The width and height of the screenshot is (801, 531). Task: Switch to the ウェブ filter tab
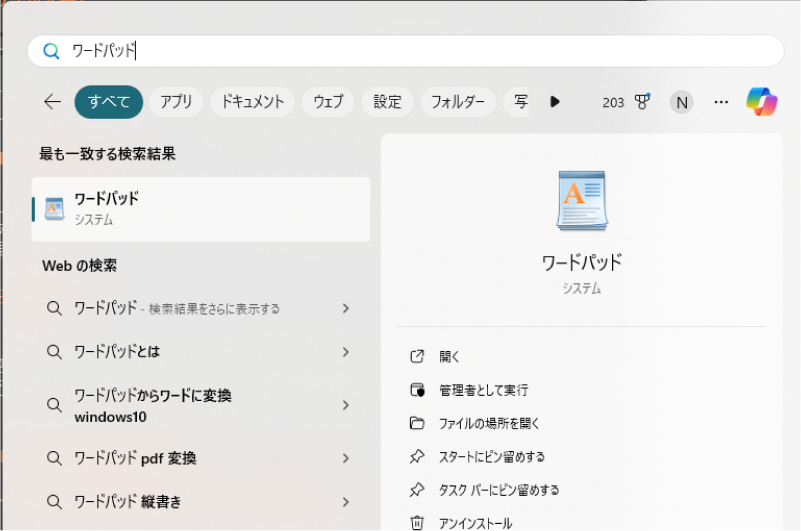328,102
